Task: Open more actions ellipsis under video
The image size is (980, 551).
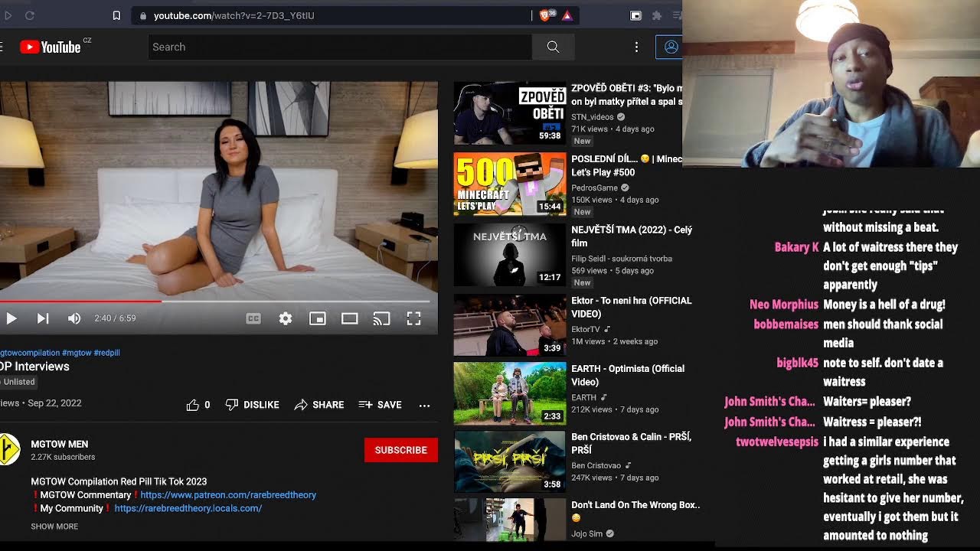Action: pos(424,405)
